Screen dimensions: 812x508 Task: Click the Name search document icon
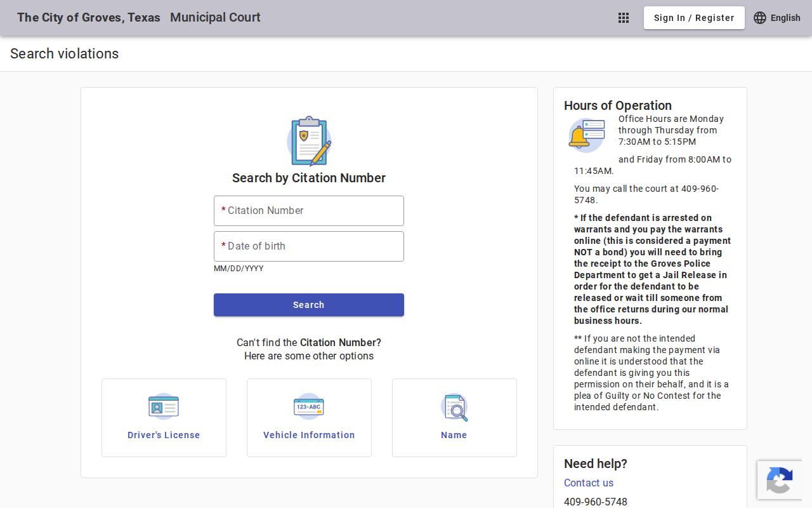(x=454, y=407)
